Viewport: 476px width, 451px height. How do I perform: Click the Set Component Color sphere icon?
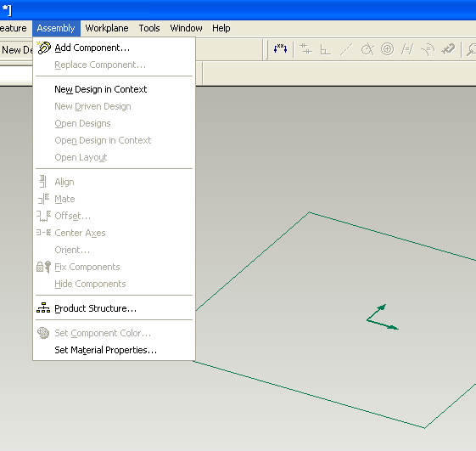pyautogui.click(x=43, y=333)
